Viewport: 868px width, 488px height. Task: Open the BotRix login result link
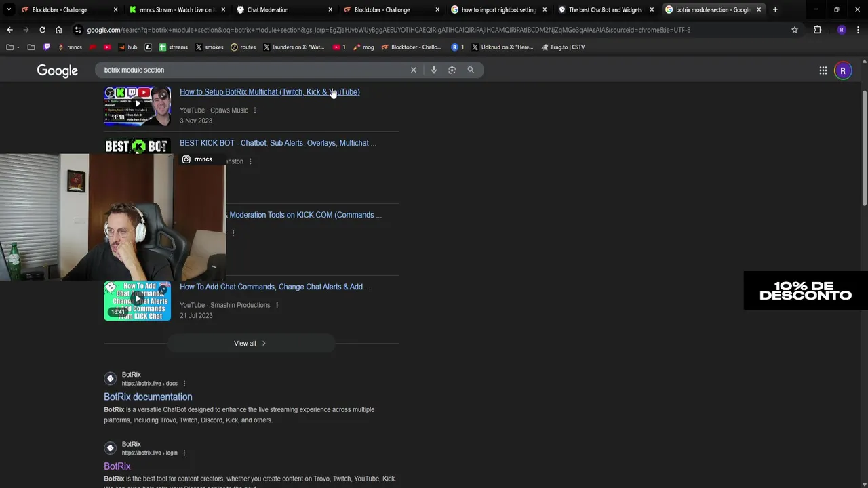tap(117, 466)
